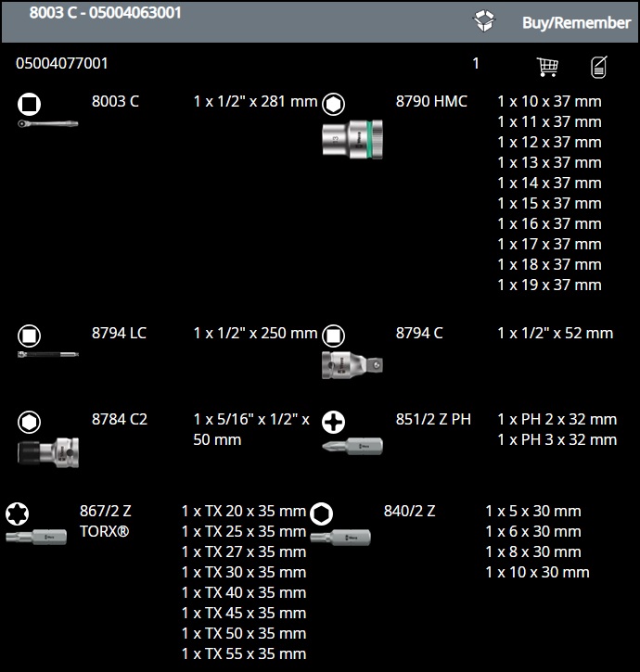
Task: Click the square drive icon for 8794 C
Action: pyautogui.click(x=333, y=336)
